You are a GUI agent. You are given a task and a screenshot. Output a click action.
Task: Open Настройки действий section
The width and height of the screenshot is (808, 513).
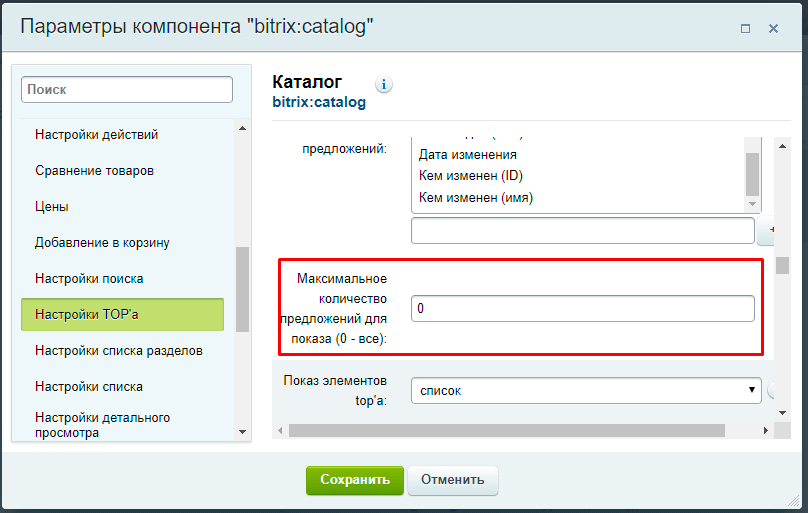click(96, 134)
